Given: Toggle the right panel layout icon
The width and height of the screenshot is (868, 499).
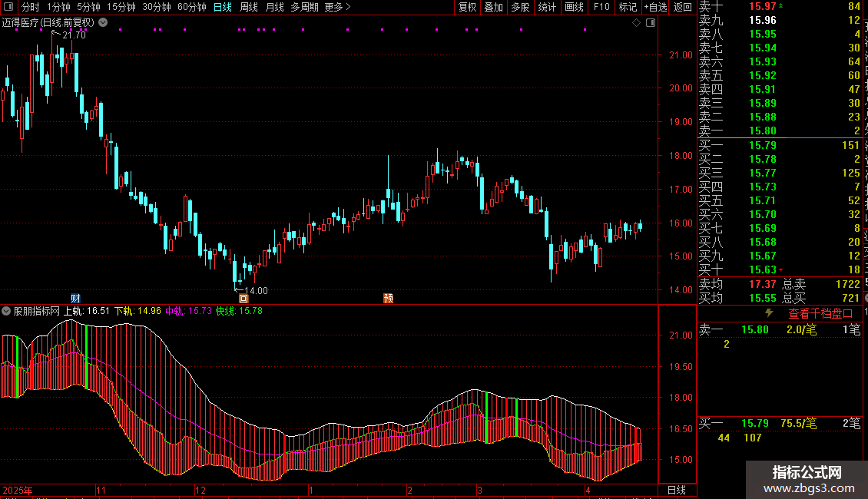Looking at the screenshot, I should [650, 22].
